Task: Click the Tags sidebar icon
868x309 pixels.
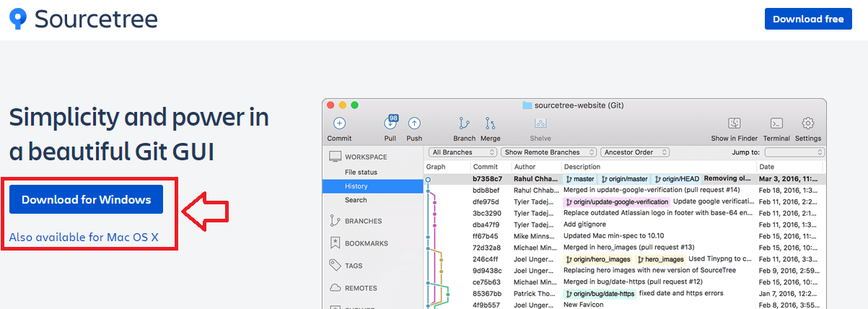Action: coord(335,265)
